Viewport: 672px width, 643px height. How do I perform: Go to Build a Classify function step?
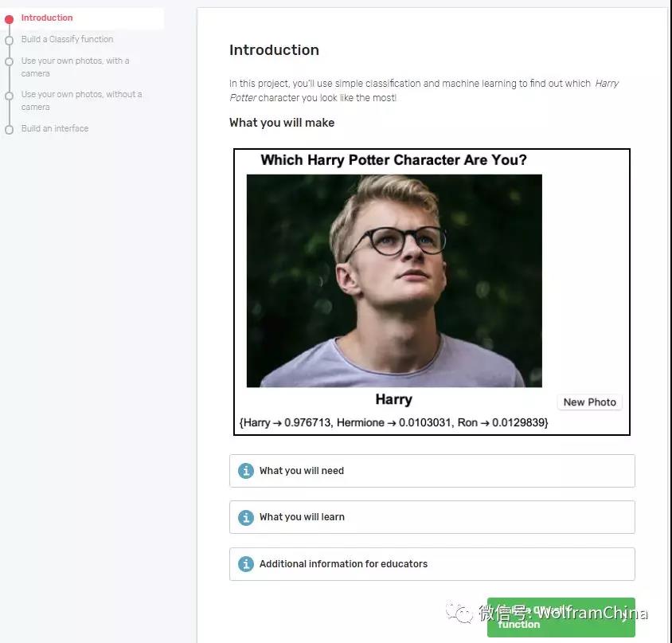pos(68,39)
